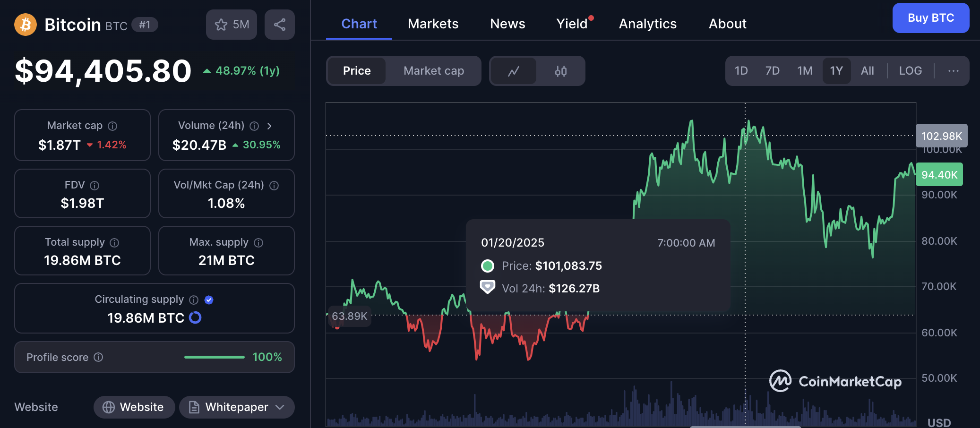Image resolution: width=980 pixels, height=428 pixels.
Task: Click the Profile score progress bar
Action: 215,357
